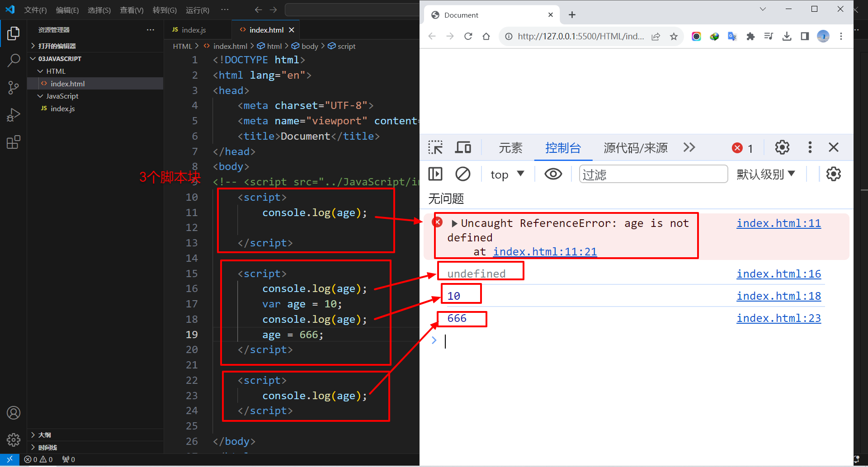The height and width of the screenshot is (467, 868).
Task: Activate DevTools element inspector
Action: pos(435,147)
